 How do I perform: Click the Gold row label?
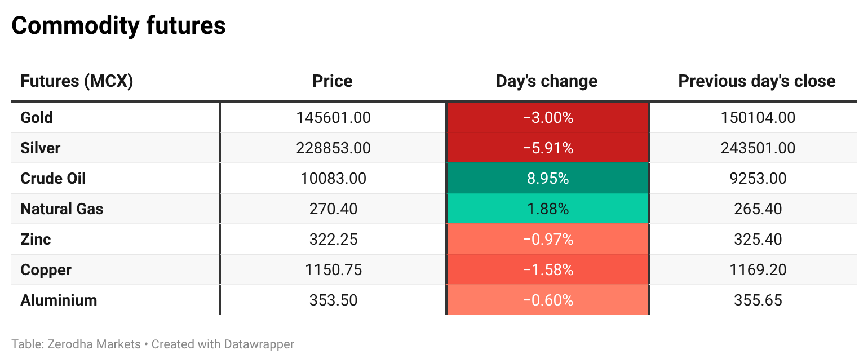pos(37,118)
